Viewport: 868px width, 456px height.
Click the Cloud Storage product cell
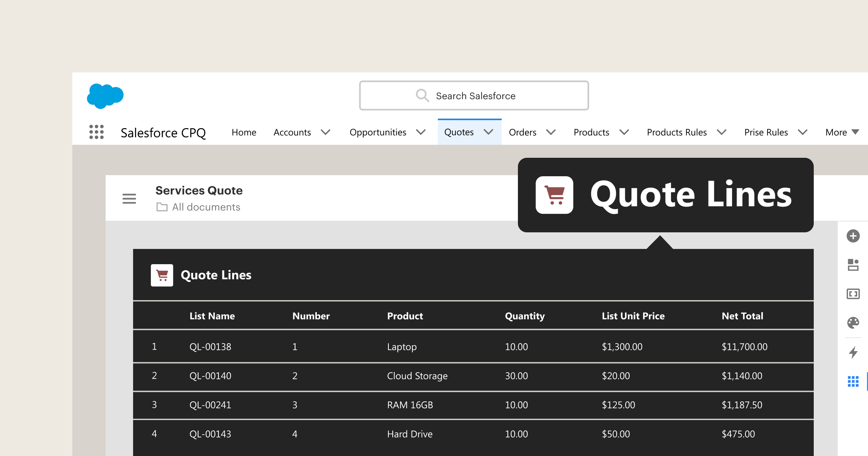pos(417,376)
